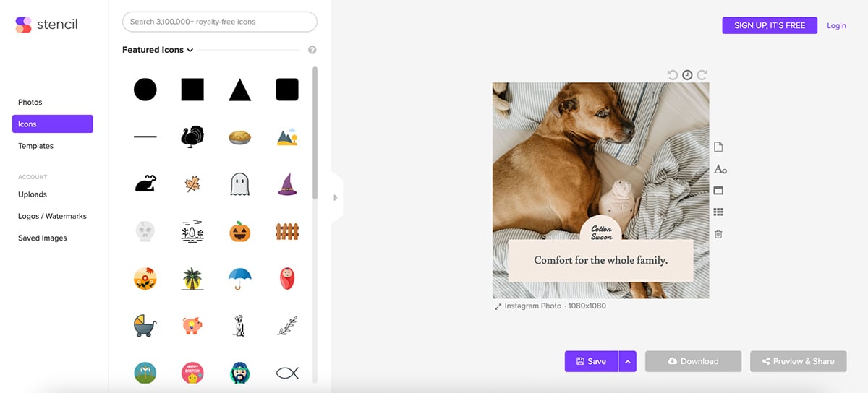The image size is (868, 393).
Task: Click the undo arrow above canvas
Action: (x=673, y=75)
